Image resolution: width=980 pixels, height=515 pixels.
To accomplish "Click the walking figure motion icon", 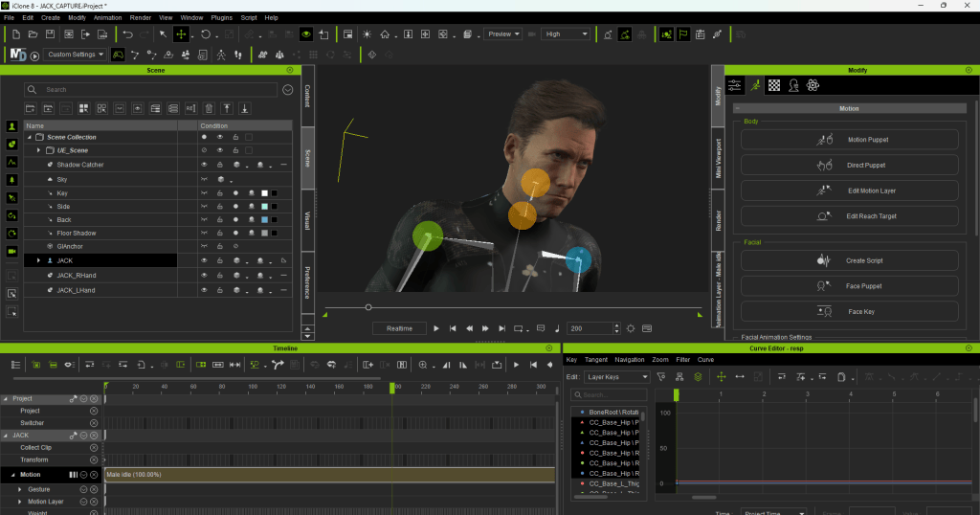I will 221,55.
